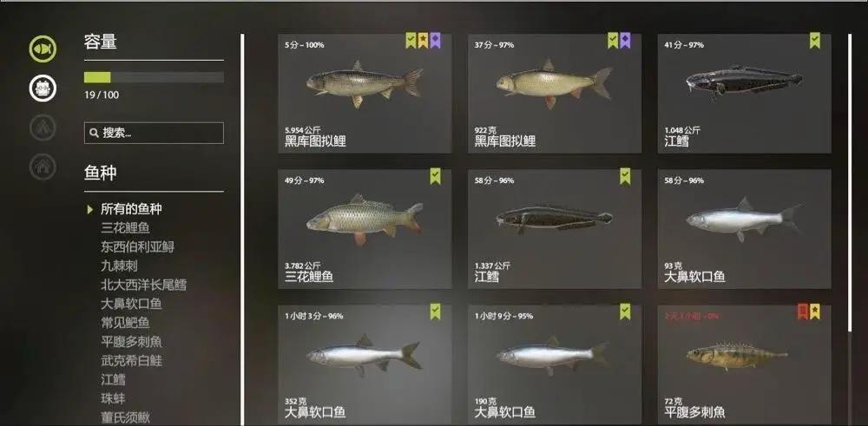Click the arrow beside 所有的鱼种
868x426 pixels.
click(90, 209)
